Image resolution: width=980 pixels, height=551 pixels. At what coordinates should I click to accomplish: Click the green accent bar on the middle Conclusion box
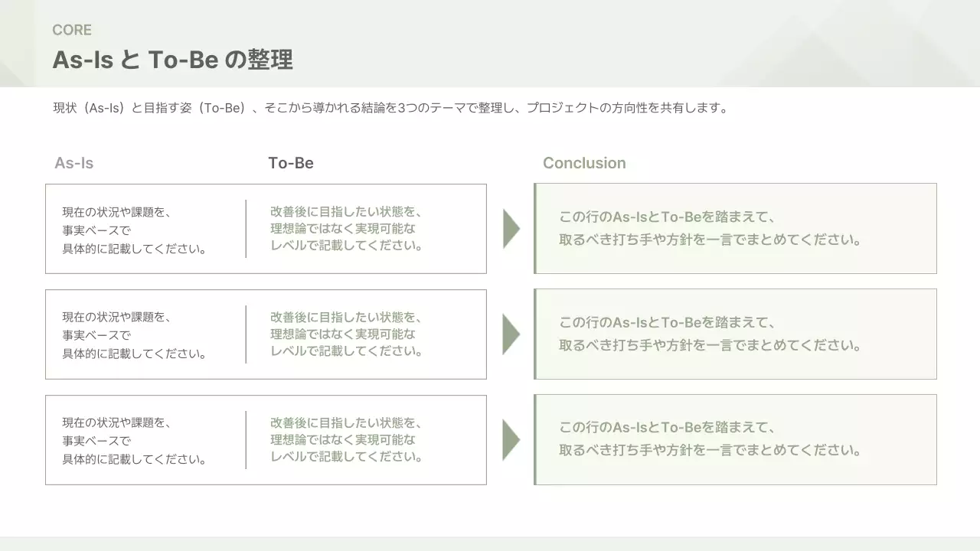click(x=535, y=334)
